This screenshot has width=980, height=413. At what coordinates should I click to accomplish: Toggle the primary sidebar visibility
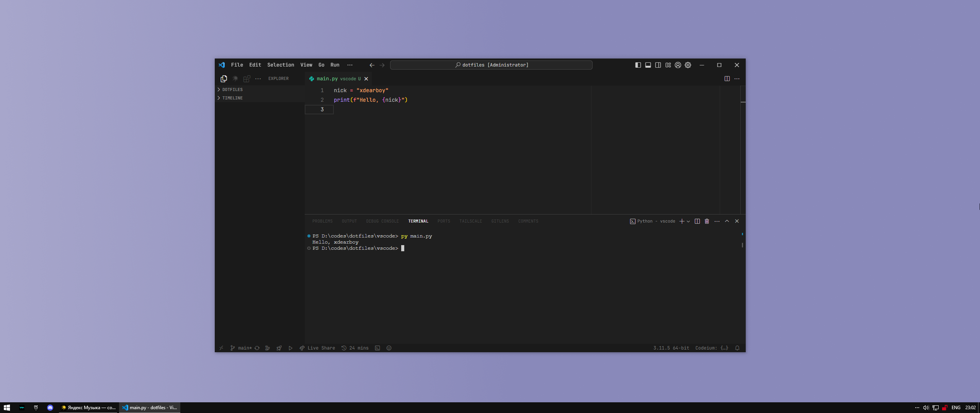pyautogui.click(x=638, y=65)
